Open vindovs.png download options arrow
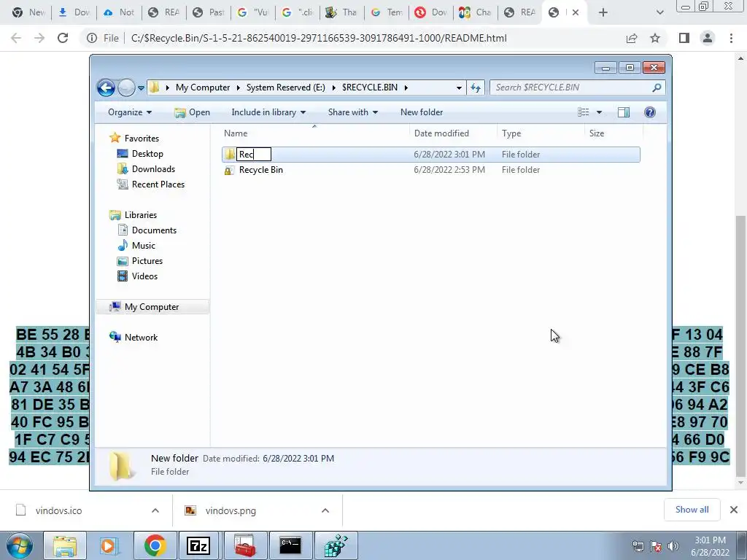 pos(325,510)
